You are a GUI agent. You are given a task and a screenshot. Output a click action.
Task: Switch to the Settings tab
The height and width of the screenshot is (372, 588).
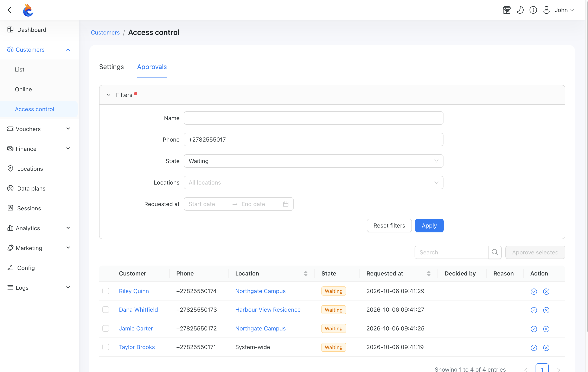point(111,67)
